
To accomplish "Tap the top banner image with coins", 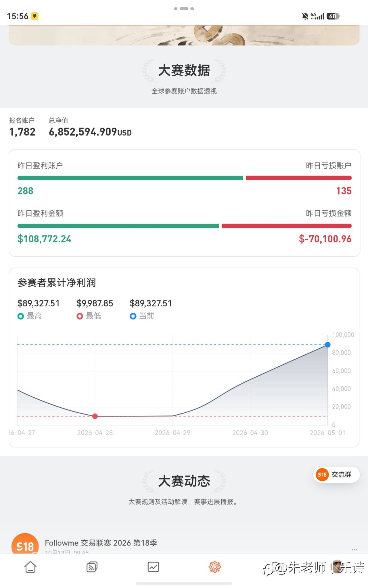I will point(184,35).
